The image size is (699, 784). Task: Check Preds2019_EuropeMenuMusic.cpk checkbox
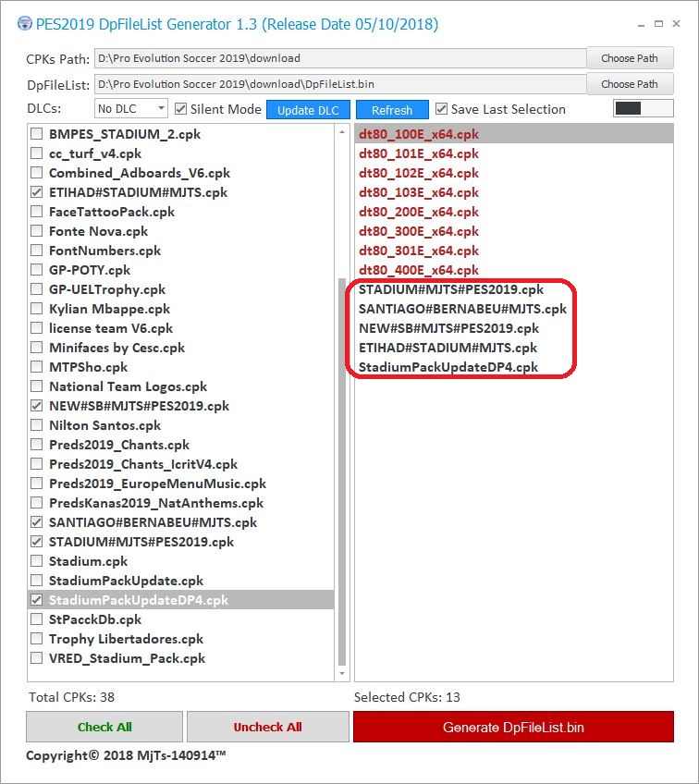(x=36, y=484)
